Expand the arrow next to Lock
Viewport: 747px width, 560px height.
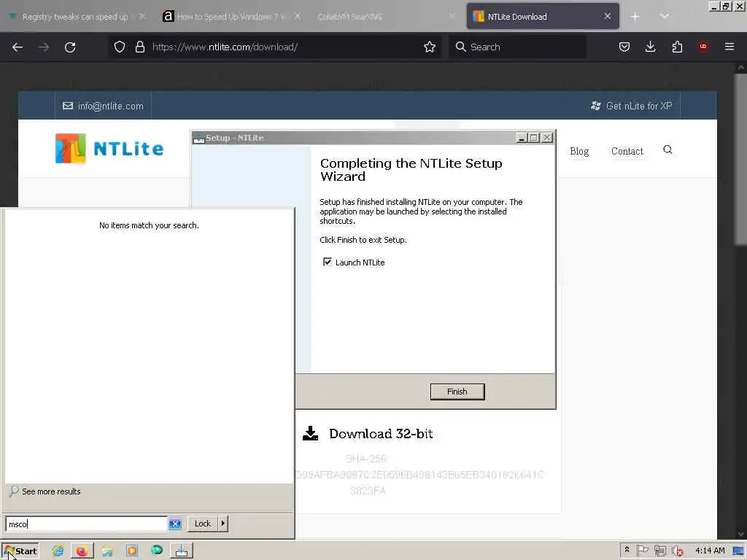223,524
